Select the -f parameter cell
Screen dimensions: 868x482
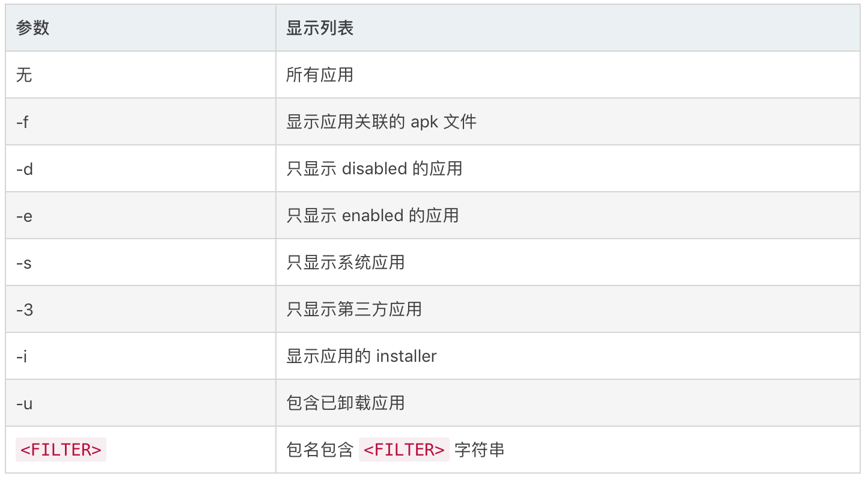pyautogui.click(x=141, y=121)
